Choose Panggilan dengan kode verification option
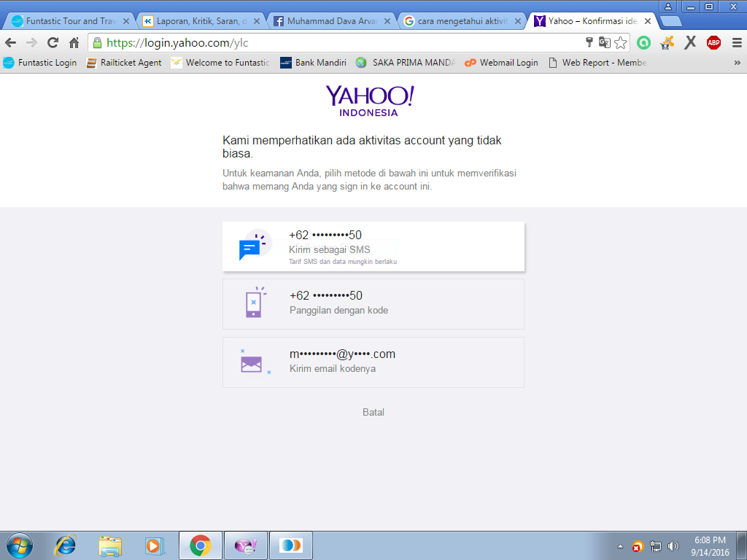The width and height of the screenshot is (747, 560). click(x=373, y=304)
